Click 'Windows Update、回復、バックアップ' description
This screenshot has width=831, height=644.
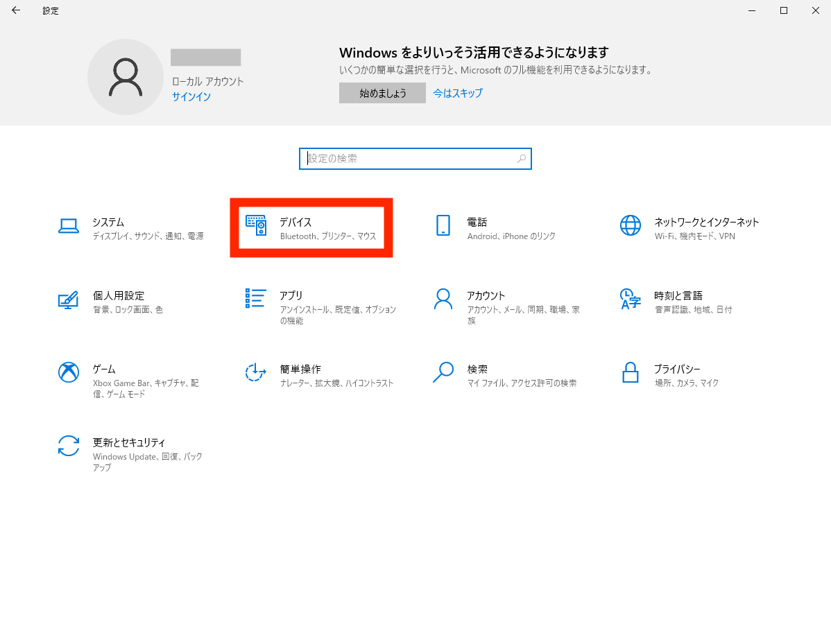[147, 462]
